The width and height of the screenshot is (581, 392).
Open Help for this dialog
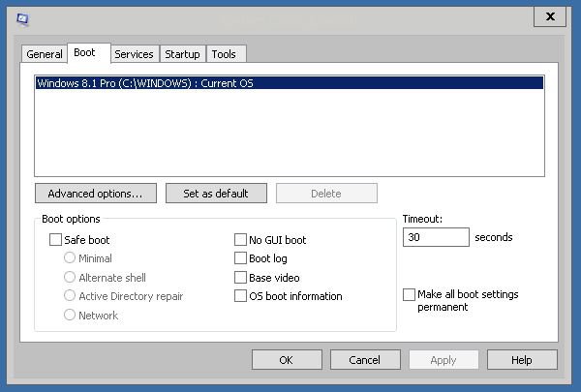[x=522, y=360]
